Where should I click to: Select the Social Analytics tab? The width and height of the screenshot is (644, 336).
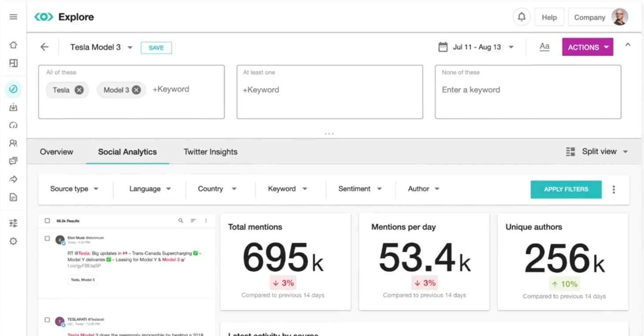click(x=127, y=152)
